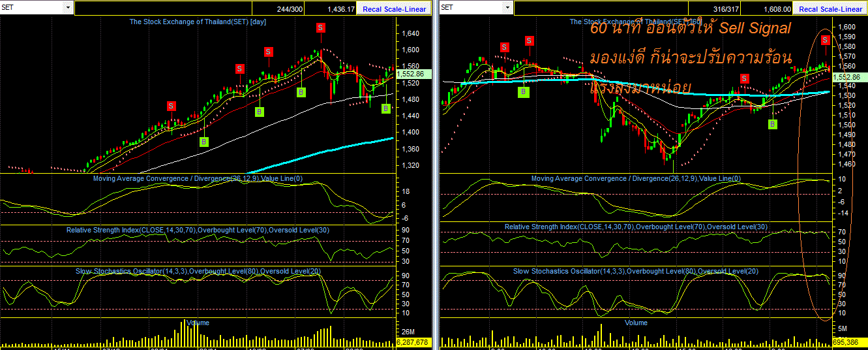Click the Volume label in the right chart
Screen dimensions: 868x350
[636, 323]
